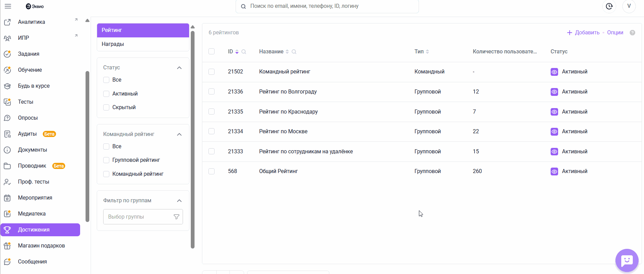Open the Опции link

pos(615,33)
